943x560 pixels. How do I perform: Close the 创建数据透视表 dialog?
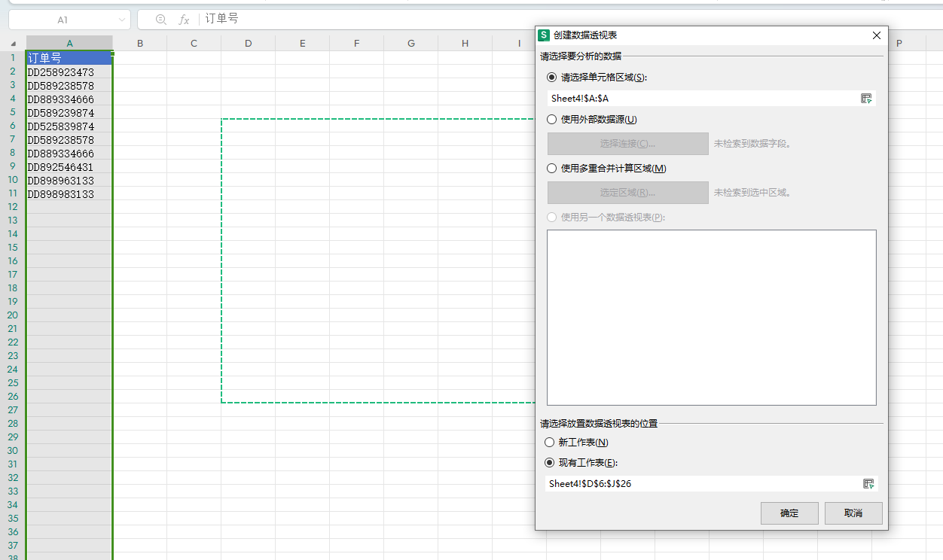[x=876, y=35]
